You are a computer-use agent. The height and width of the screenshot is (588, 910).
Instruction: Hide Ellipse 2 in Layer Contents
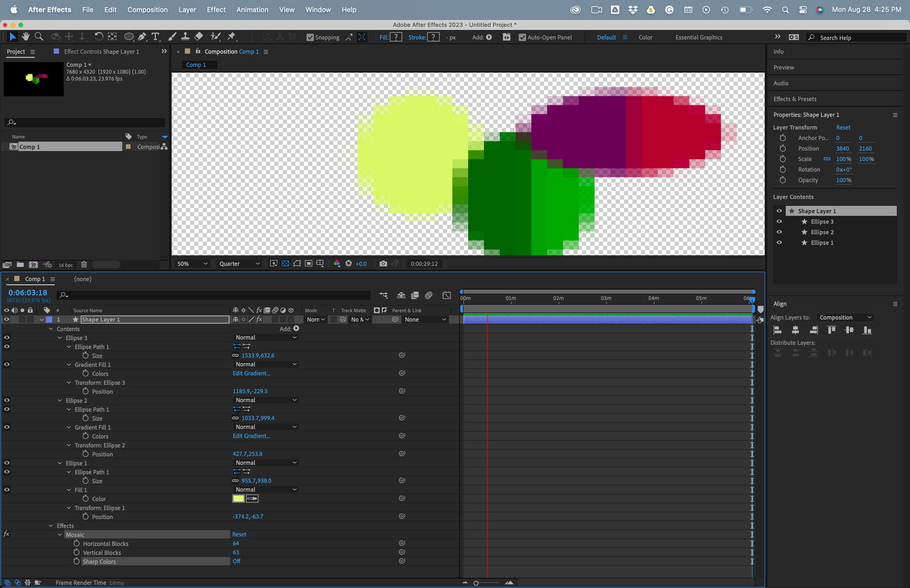779,232
